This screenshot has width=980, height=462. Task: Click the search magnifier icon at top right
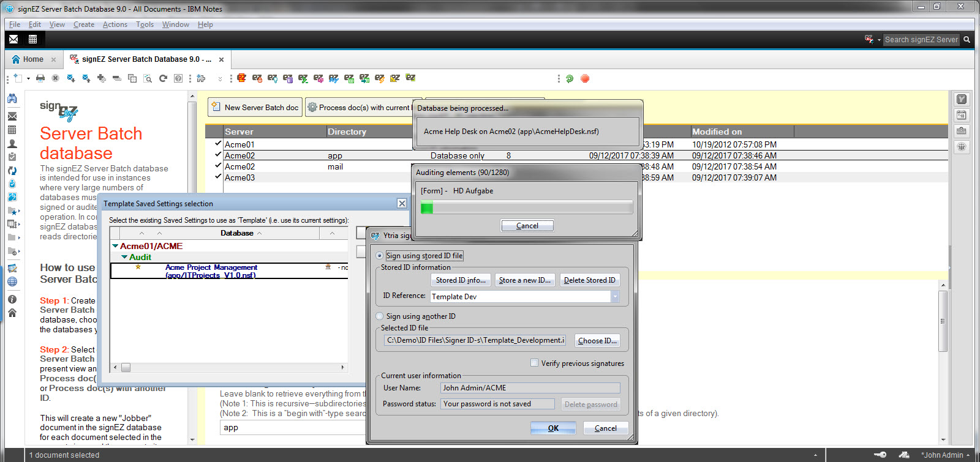point(967,39)
